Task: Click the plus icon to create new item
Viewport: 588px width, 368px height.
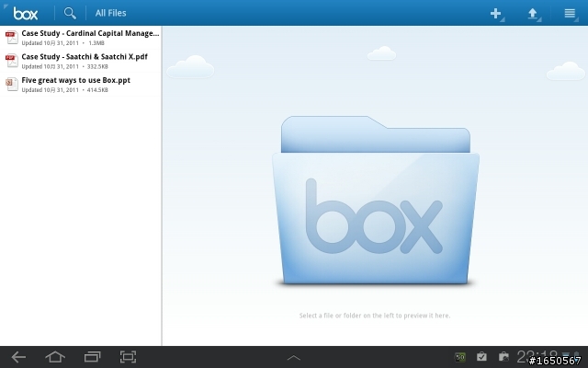Action: pyautogui.click(x=496, y=14)
